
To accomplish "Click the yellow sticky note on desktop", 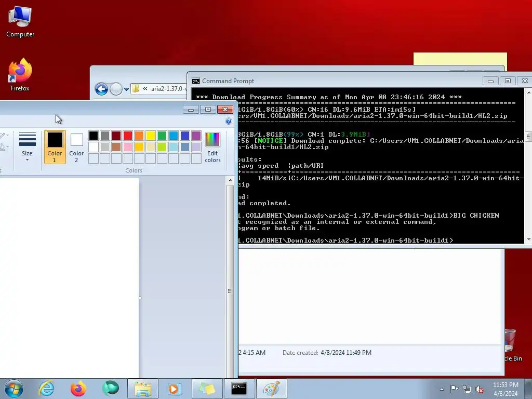I will point(460,59).
